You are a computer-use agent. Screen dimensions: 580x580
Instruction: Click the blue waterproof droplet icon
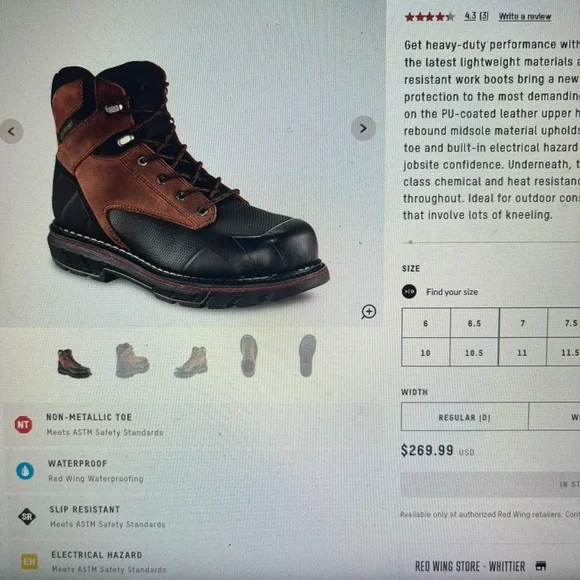point(25,471)
